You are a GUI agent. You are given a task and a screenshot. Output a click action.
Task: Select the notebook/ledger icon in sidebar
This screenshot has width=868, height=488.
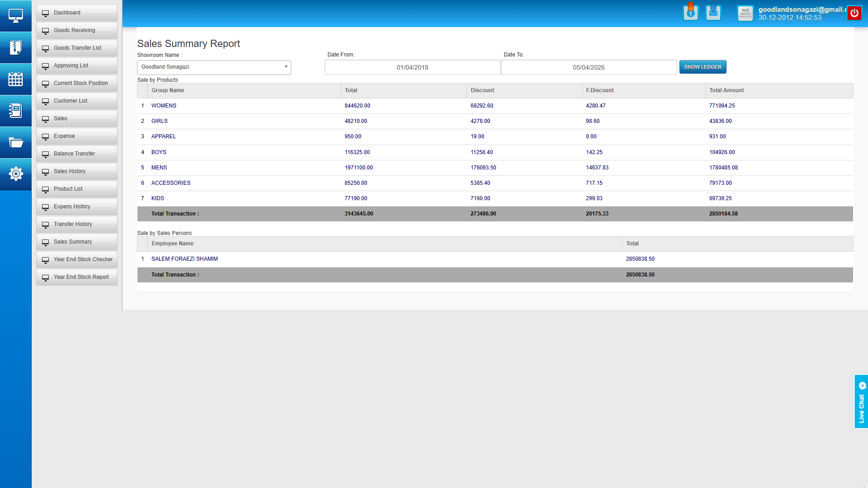(16, 111)
